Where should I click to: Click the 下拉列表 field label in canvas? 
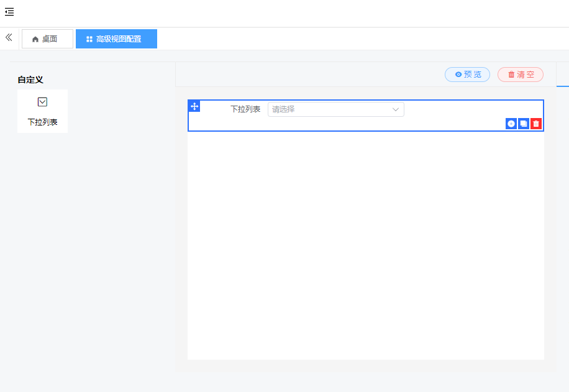(245, 109)
